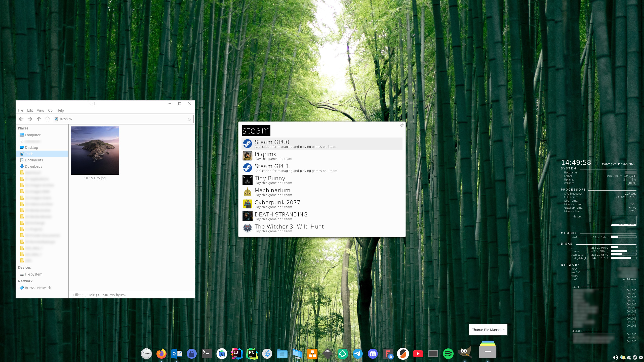Open PyCharm from the dock
Viewport: 644px width, 362px height.
pyautogui.click(x=252, y=354)
